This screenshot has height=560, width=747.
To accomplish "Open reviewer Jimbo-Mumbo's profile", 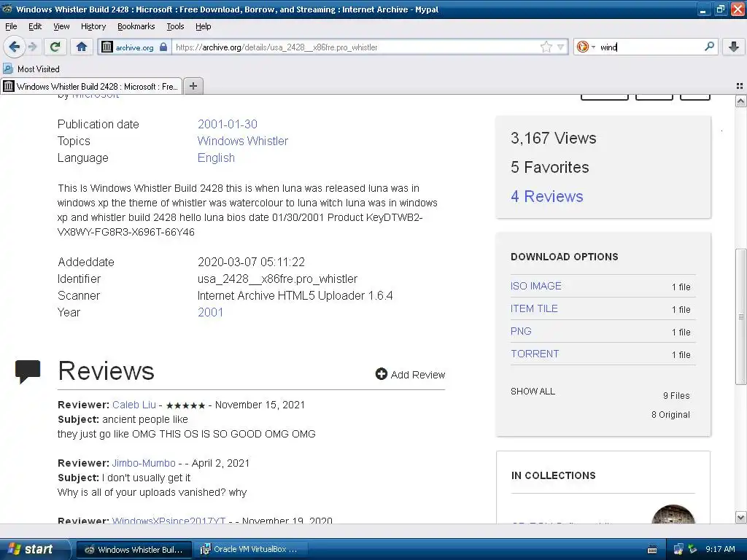I will click(144, 463).
